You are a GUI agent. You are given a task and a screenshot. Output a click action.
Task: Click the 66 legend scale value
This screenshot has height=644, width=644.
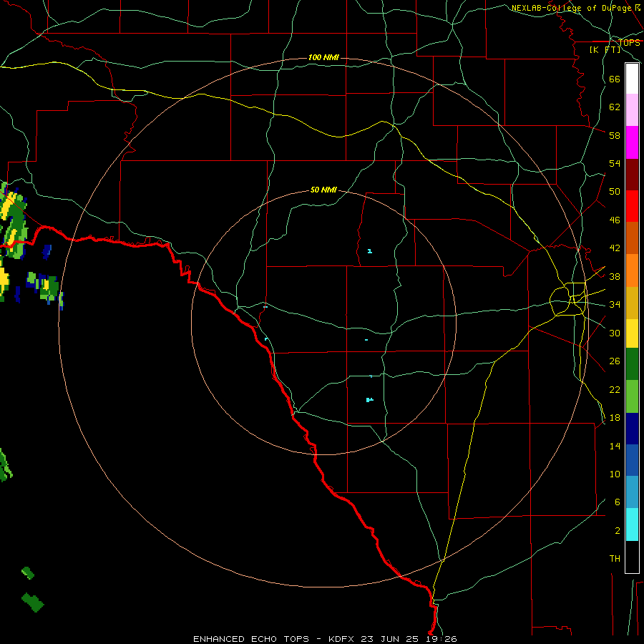[615, 79]
